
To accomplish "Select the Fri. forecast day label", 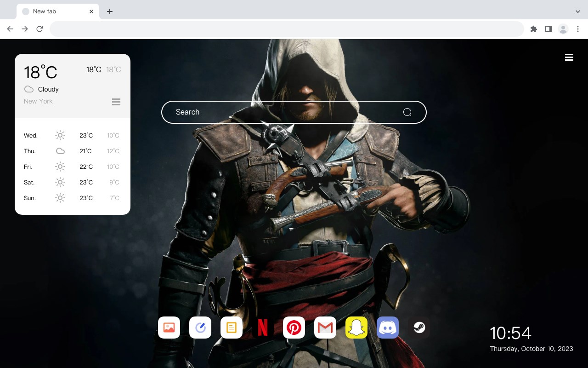I will point(28,167).
